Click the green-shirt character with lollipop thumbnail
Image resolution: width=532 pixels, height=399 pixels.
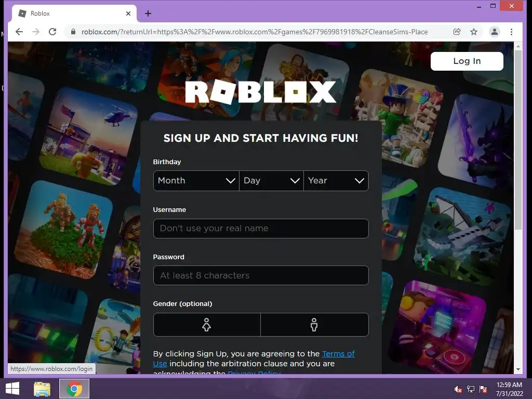coord(397,119)
